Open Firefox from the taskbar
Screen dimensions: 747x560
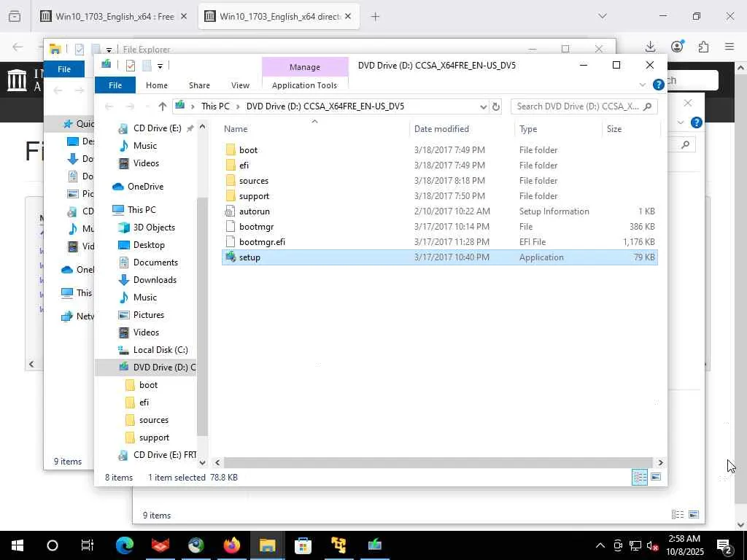point(232,545)
